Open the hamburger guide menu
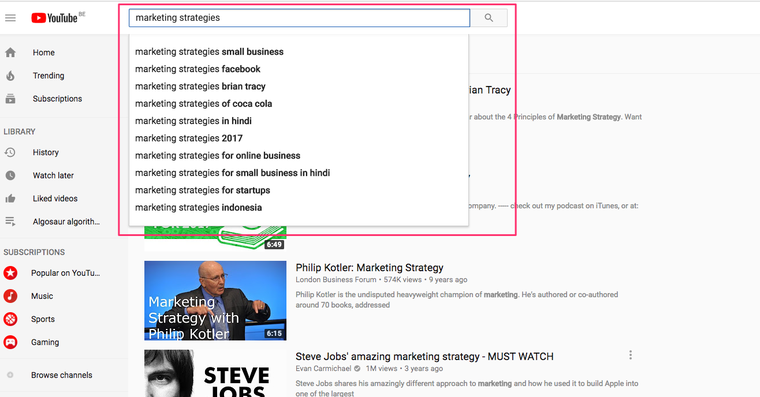The width and height of the screenshot is (760, 397). (x=10, y=18)
